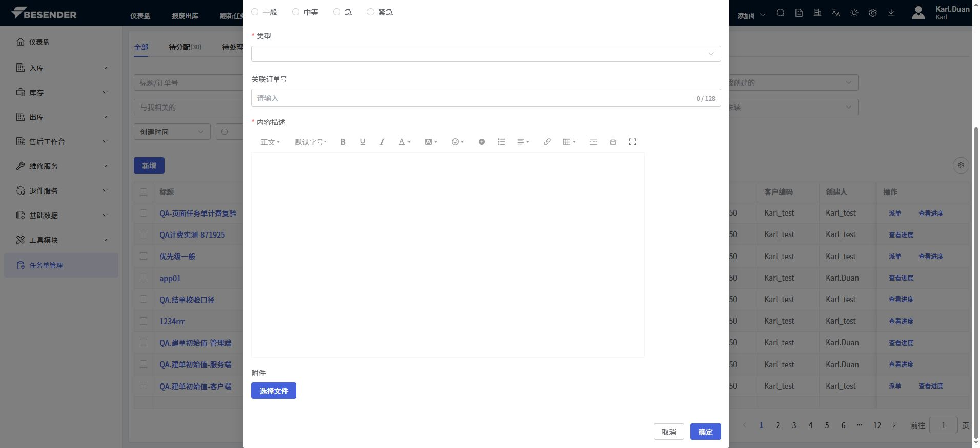Insert a horizontal divider line
Image resolution: width=980 pixels, height=448 pixels.
(x=594, y=142)
